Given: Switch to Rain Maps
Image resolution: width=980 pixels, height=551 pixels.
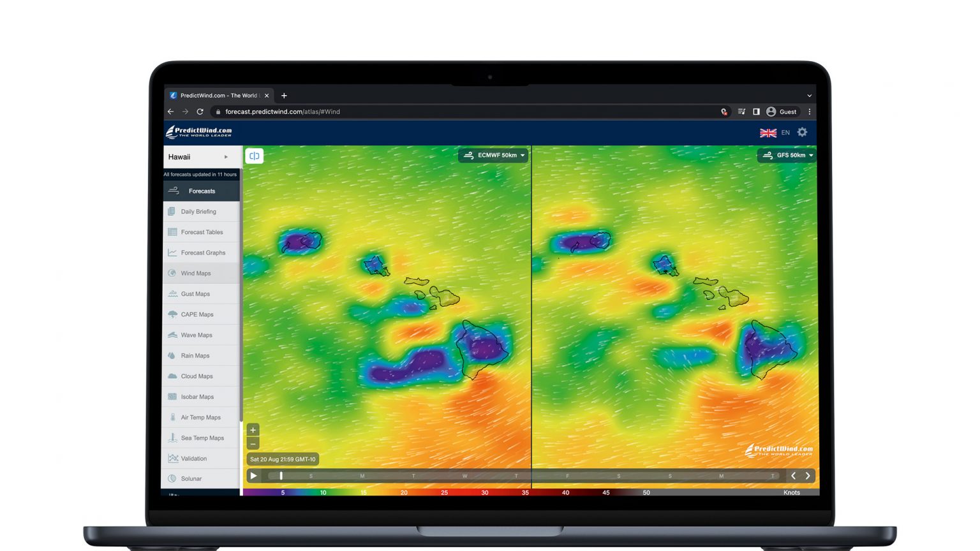Looking at the screenshot, I should (x=195, y=355).
